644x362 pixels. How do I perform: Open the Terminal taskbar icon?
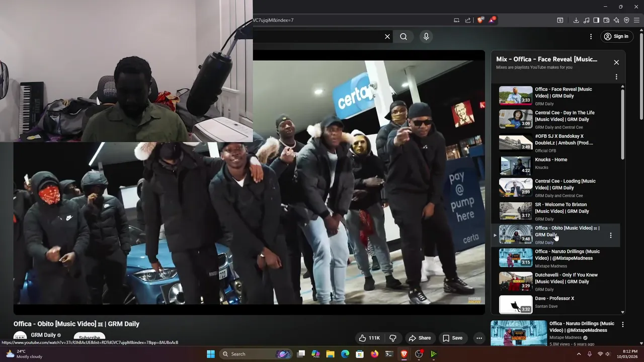click(389, 354)
